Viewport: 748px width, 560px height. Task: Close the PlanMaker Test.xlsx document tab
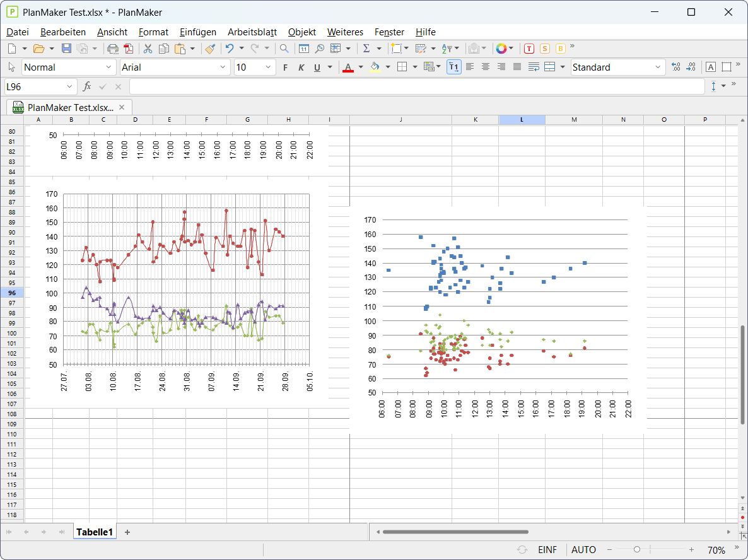(122, 107)
